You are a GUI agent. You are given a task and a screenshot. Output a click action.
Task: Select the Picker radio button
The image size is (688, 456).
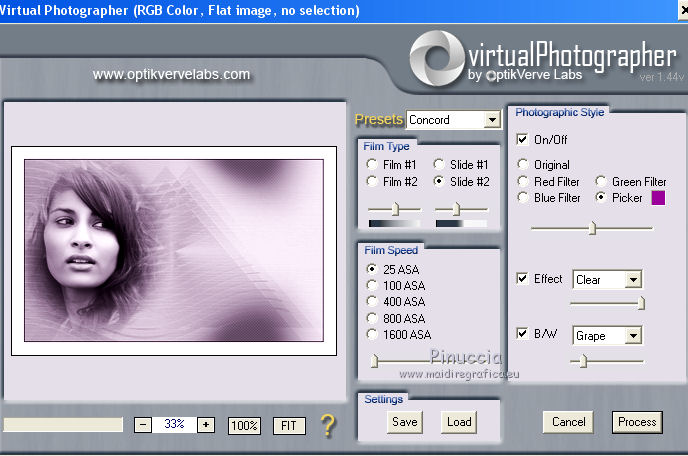pyautogui.click(x=601, y=197)
